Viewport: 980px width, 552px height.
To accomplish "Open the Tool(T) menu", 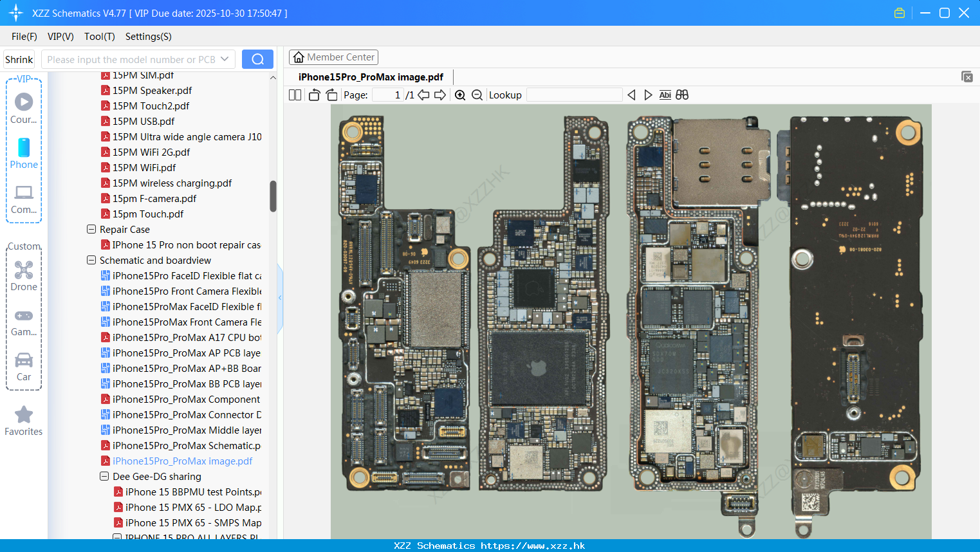I will click(100, 37).
